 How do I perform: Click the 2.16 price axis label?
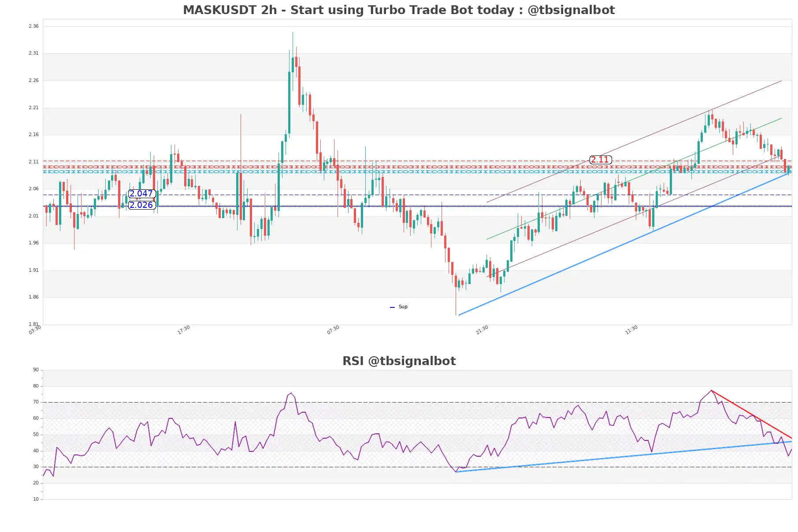click(x=33, y=135)
